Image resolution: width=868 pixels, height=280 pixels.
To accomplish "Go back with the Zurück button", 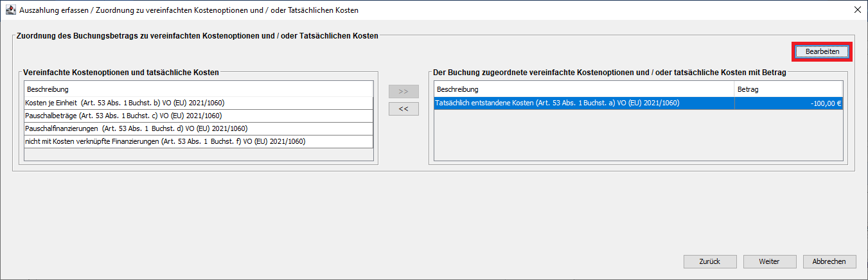I will [x=710, y=261].
